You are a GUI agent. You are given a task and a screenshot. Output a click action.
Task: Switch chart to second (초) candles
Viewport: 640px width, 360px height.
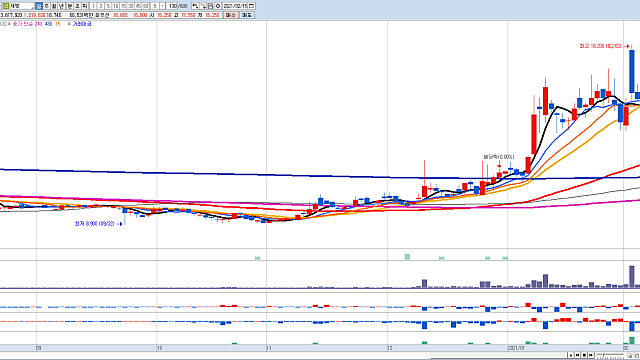pyautogui.click(x=77, y=6)
